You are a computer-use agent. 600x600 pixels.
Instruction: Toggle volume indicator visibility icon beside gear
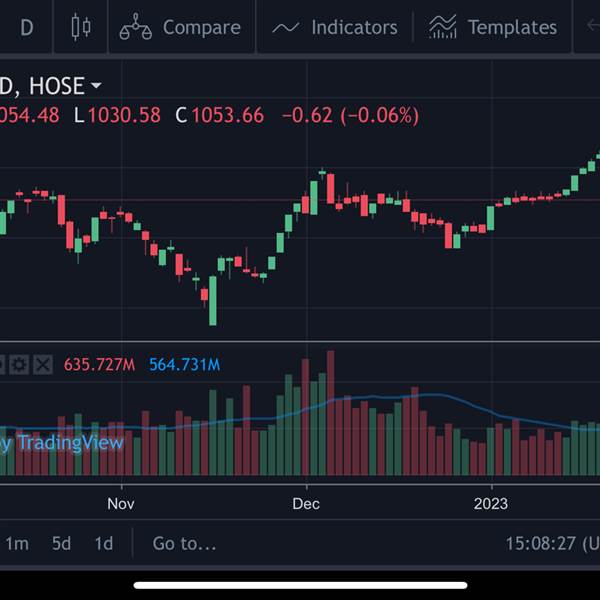[x=2, y=365]
